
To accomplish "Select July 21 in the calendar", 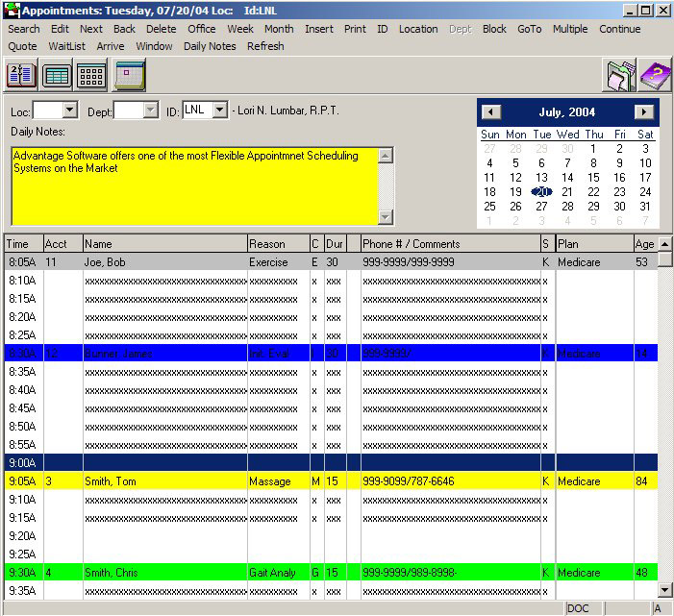I will tap(567, 192).
